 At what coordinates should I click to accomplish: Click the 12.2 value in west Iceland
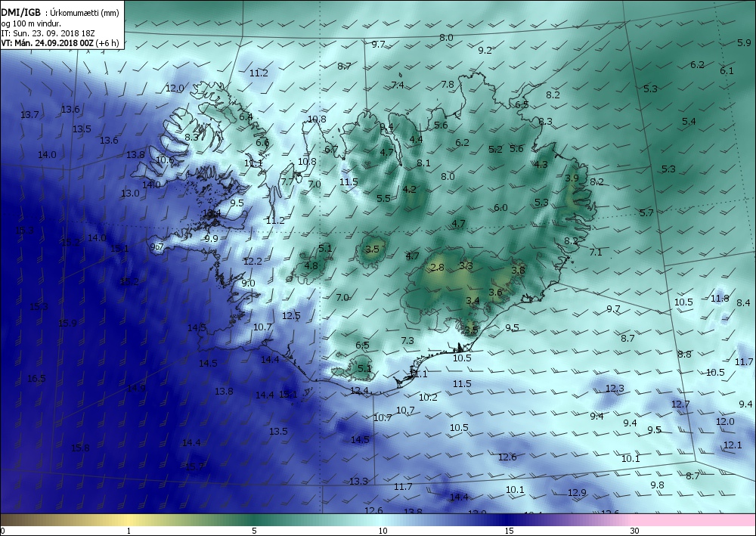point(253,262)
